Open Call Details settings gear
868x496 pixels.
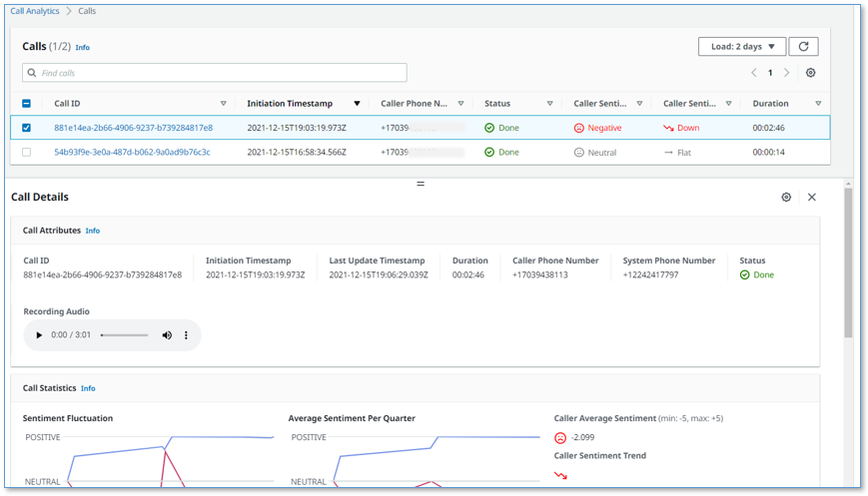click(786, 197)
